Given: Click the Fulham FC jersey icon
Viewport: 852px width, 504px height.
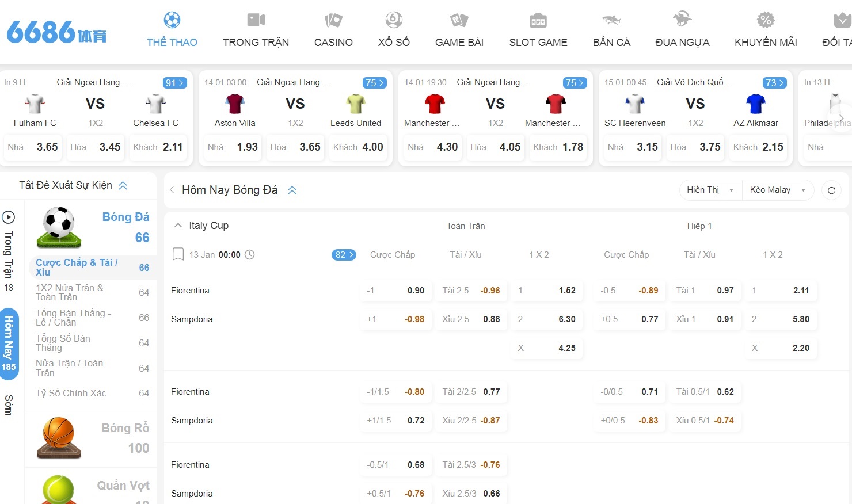Looking at the screenshot, I should click(x=35, y=104).
